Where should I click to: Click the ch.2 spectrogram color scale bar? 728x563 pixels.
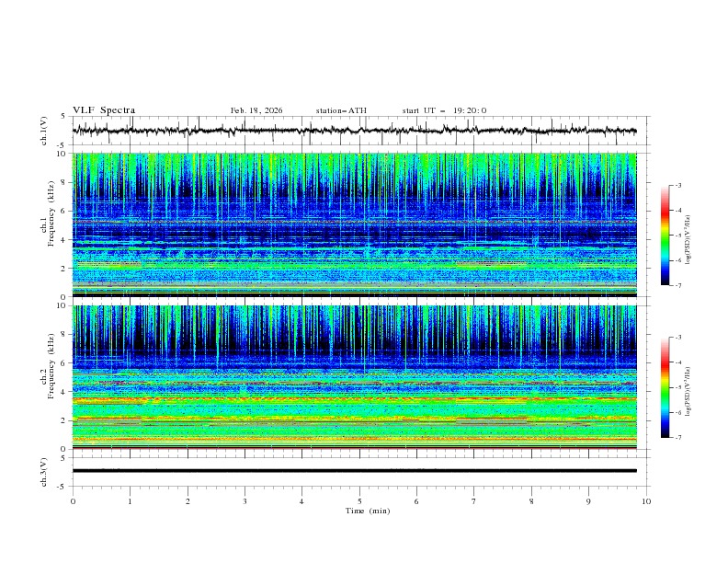pyautogui.click(x=665, y=387)
